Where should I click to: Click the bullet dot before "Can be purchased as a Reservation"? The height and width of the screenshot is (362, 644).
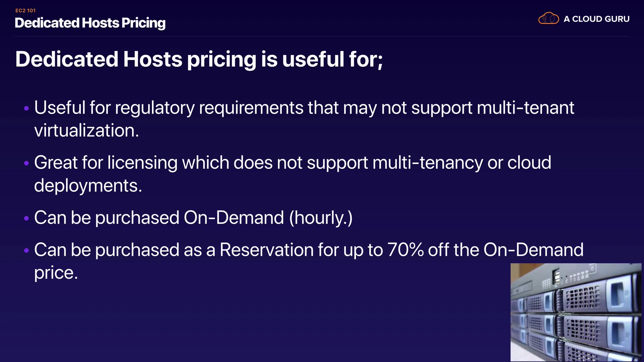point(26,250)
